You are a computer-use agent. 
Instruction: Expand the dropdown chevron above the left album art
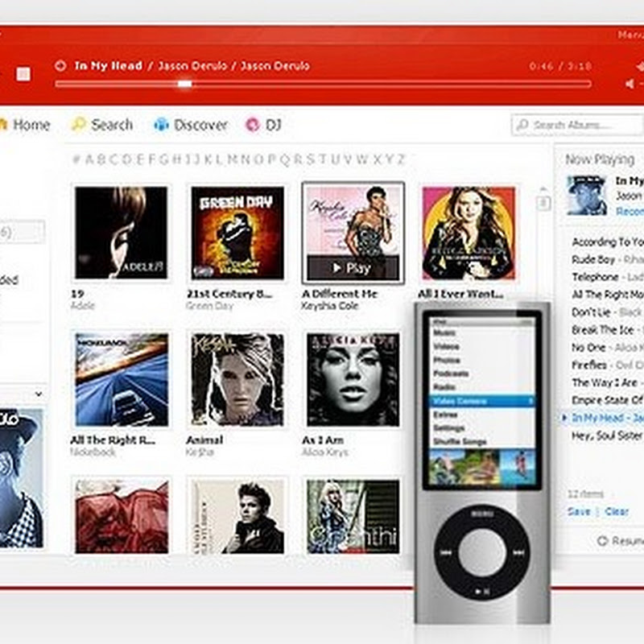click(39, 394)
